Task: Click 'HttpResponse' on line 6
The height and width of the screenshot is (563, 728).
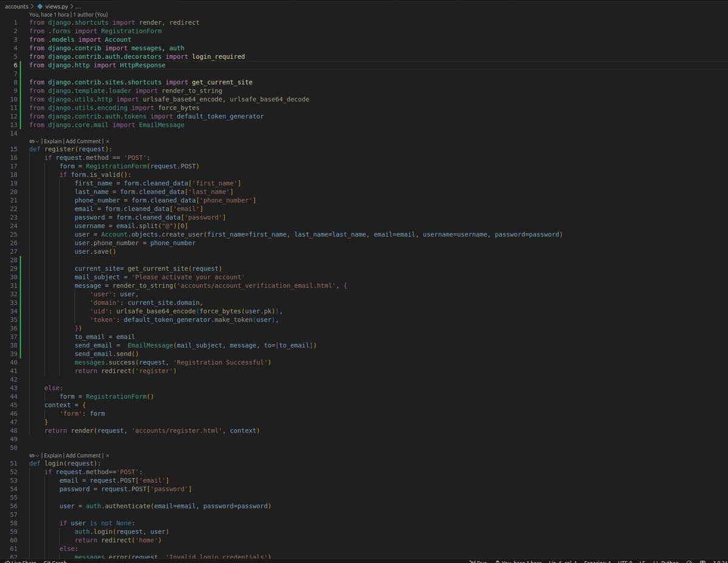Action: pyautogui.click(x=143, y=65)
